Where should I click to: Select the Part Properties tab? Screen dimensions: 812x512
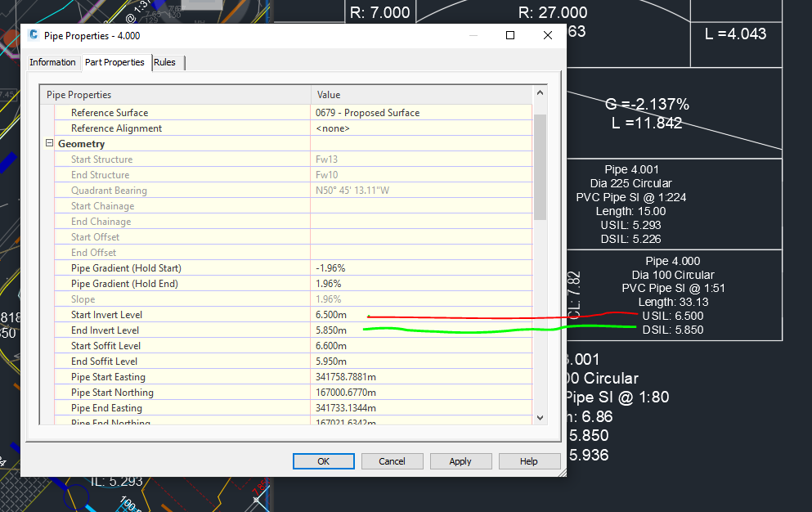(x=115, y=62)
